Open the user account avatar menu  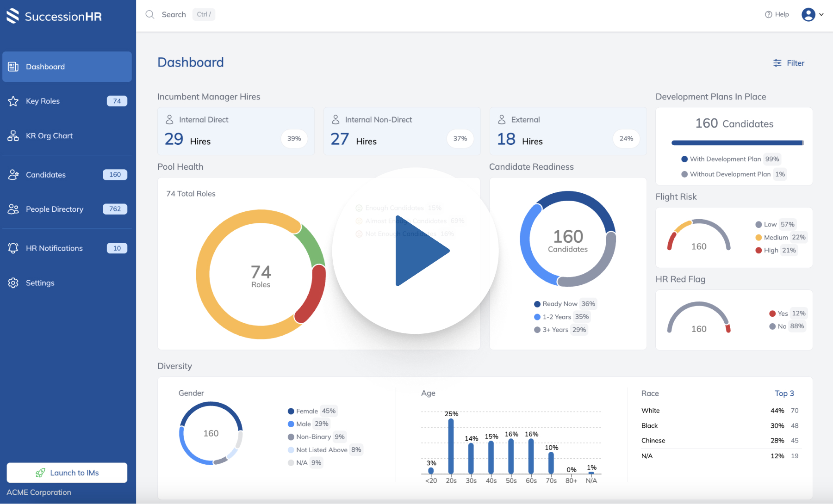pyautogui.click(x=808, y=14)
